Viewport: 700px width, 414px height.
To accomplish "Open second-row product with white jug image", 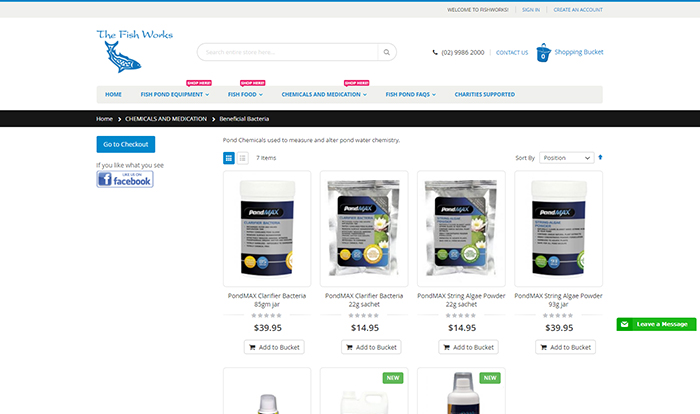I will coord(364,391).
